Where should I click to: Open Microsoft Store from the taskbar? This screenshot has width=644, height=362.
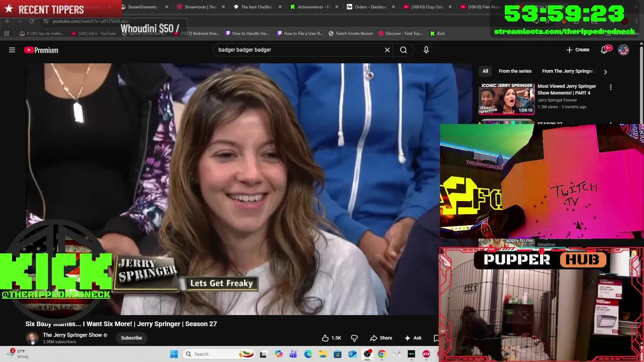(x=338, y=354)
